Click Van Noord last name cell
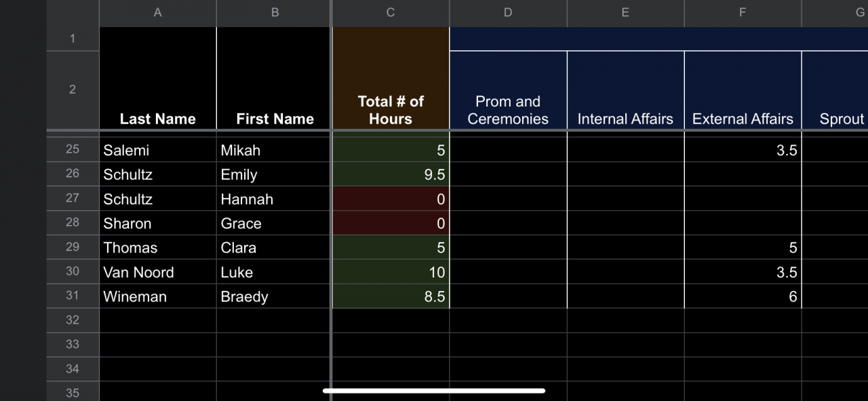Screen dimensions: 868x401 pyautogui.click(x=157, y=272)
